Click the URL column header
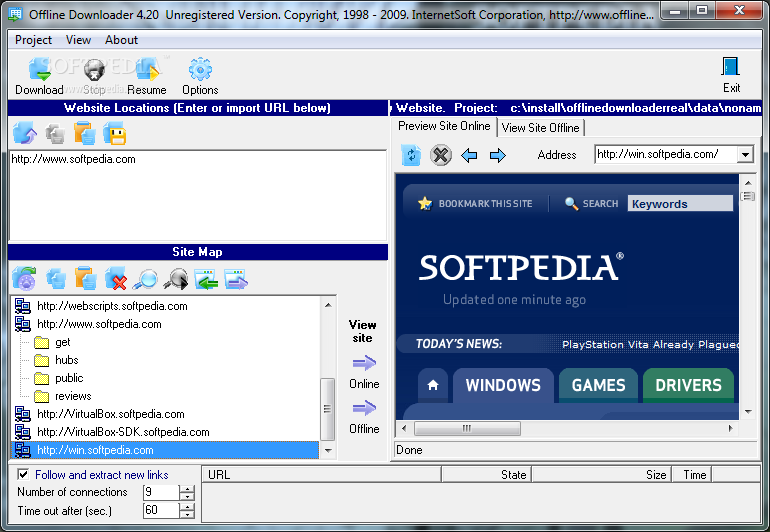Viewport: 770px width, 532px height. pyautogui.click(x=322, y=475)
